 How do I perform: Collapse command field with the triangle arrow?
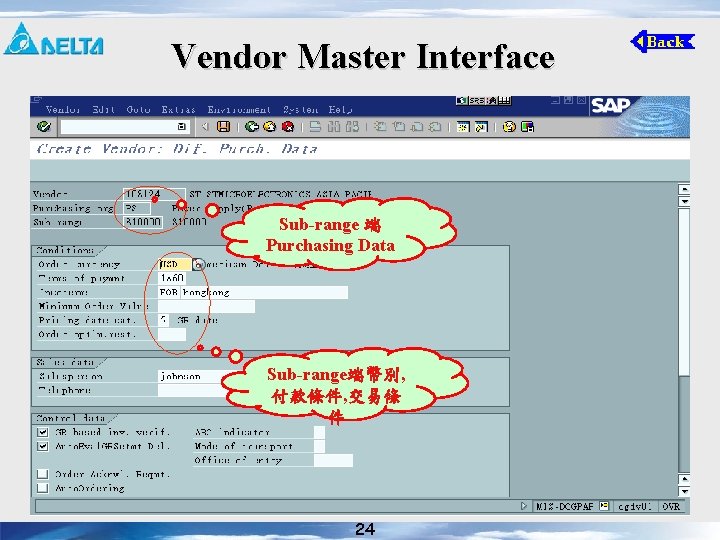205,127
